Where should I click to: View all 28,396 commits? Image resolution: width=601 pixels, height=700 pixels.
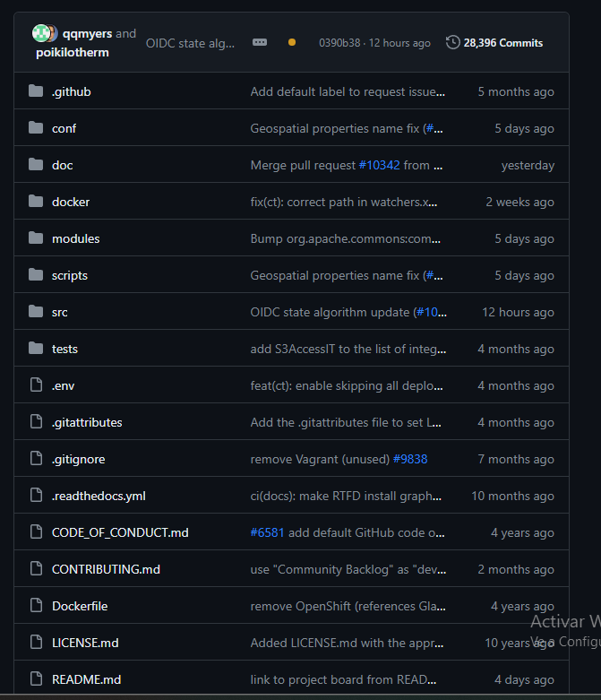tap(502, 42)
